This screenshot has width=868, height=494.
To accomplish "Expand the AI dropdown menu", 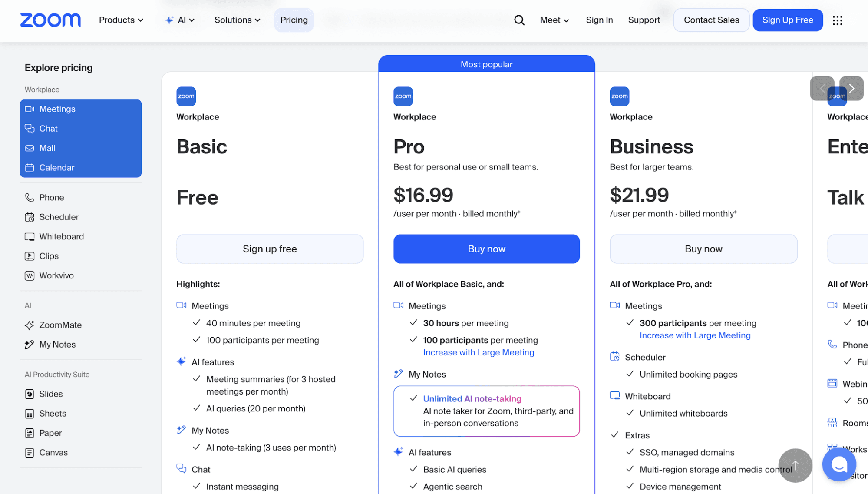I will (x=180, y=20).
